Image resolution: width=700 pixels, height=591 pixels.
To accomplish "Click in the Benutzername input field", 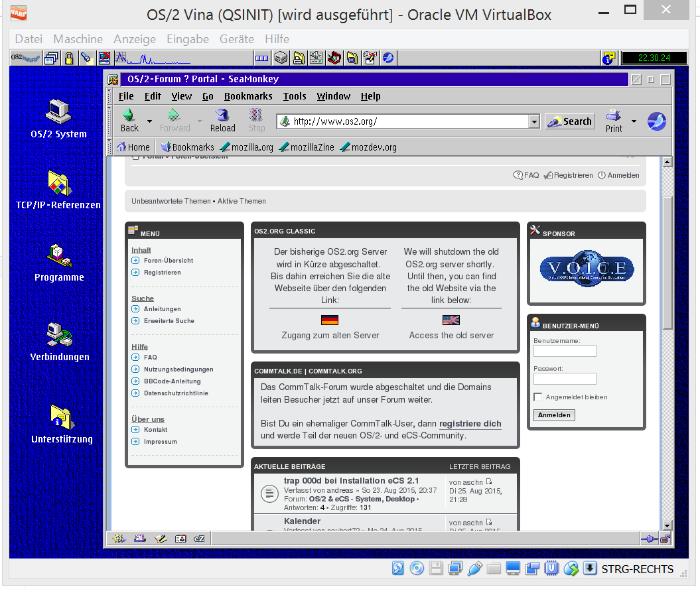I will (x=565, y=352).
